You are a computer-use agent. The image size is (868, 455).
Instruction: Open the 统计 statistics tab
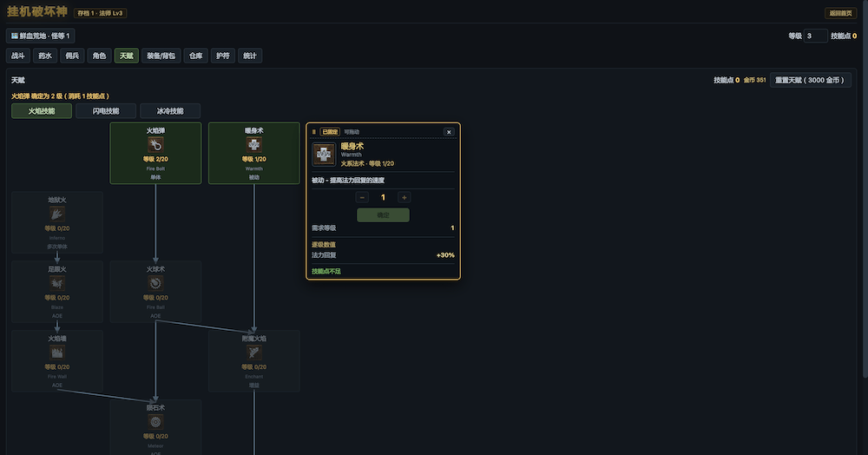coord(250,56)
